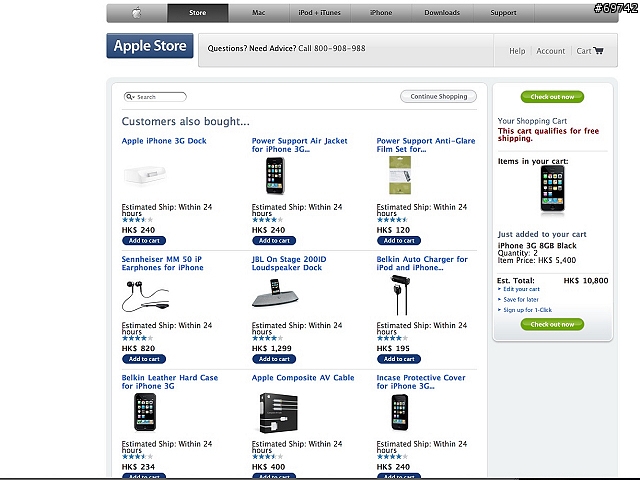Screen dimensions: 640x480
Task: Click star rating under Sennheiser earphones
Action: (138, 338)
